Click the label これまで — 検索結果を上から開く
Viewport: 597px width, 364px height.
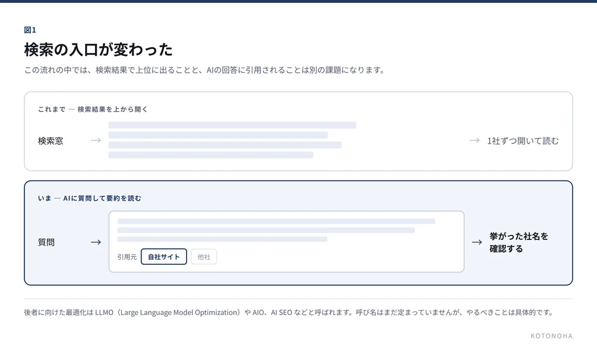93,109
